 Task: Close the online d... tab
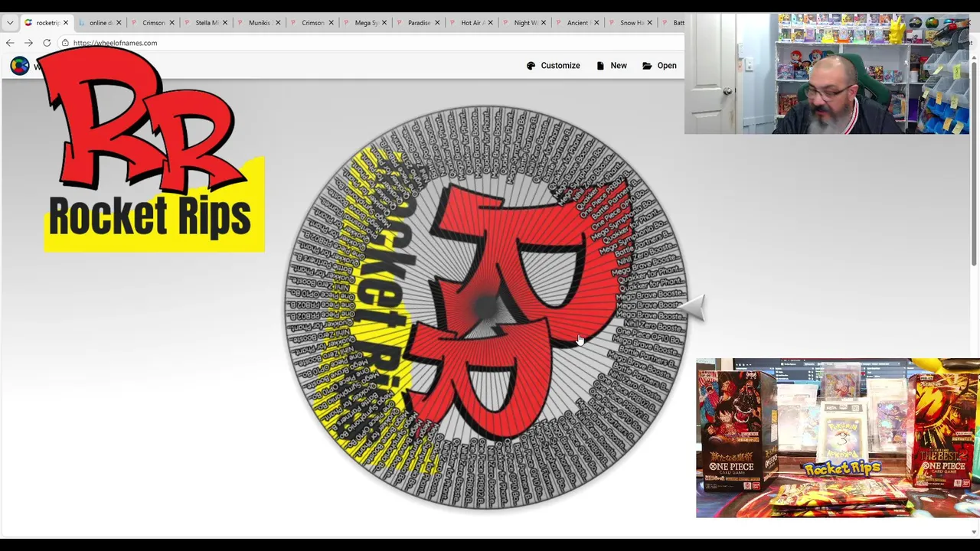pos(119,23)
